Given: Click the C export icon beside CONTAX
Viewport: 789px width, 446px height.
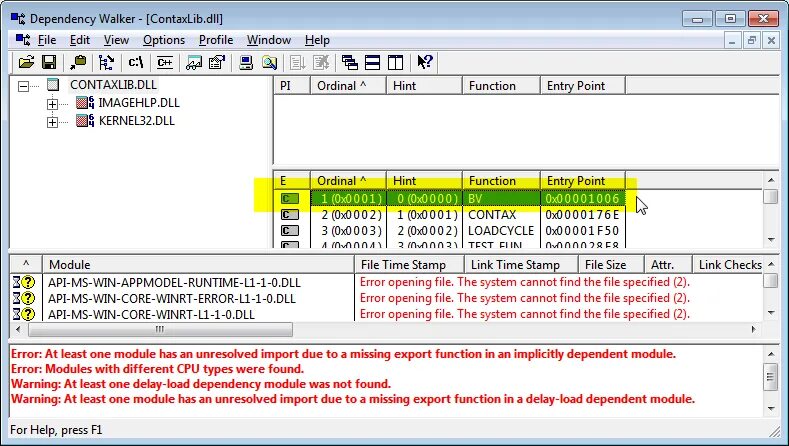Looking at the screenshot, I should [x=289, y=215].
